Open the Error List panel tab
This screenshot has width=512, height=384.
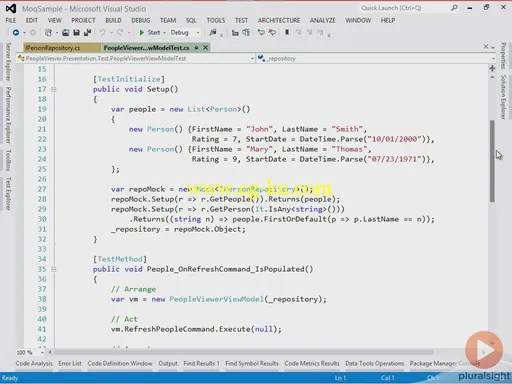tap(70, 363)
